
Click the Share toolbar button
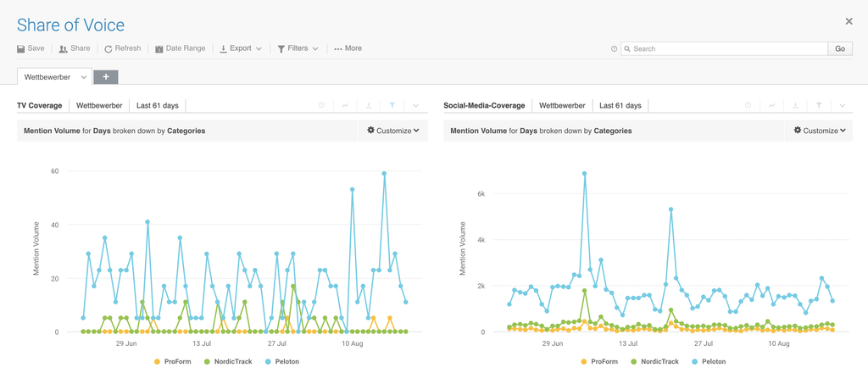[75, 48]
